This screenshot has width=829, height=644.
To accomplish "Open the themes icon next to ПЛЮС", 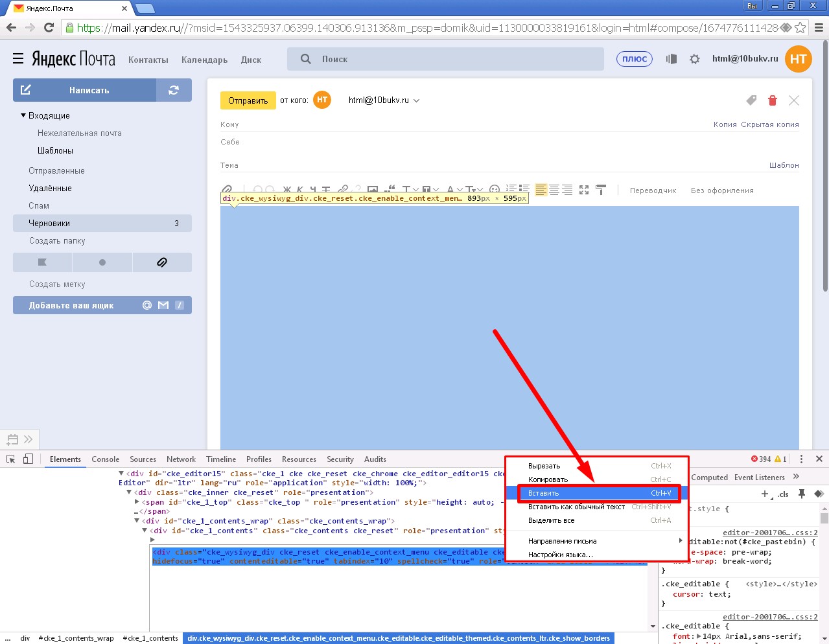I will coord(671,59).
